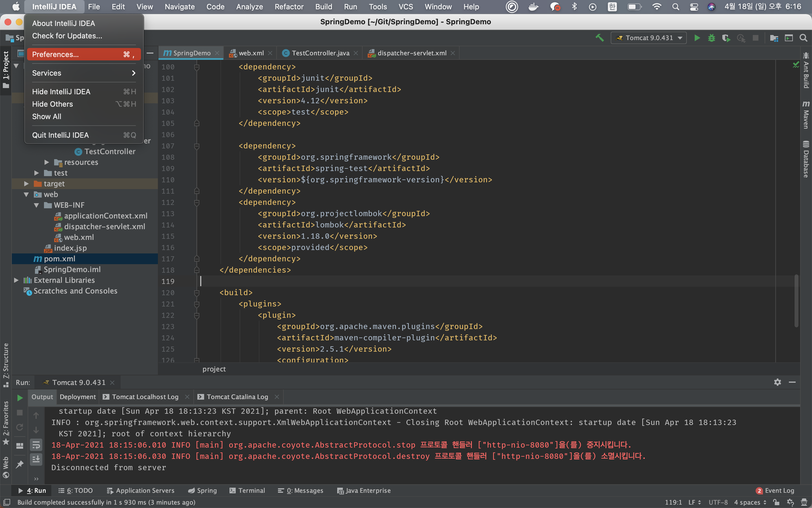This screenshot has height=508, width=812.
Task: Select pom.xml in project tree
Action: pyautogui.click(x=85, y=259)
